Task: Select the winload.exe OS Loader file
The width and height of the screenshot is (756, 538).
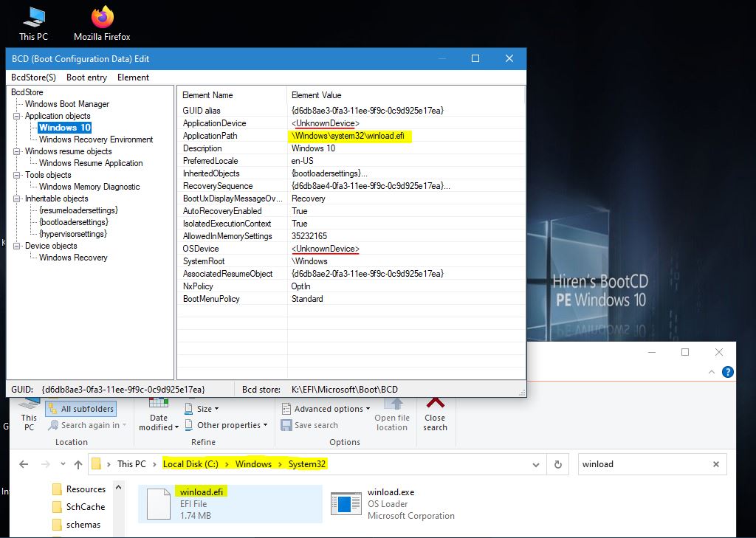Action: pos(391,504)
